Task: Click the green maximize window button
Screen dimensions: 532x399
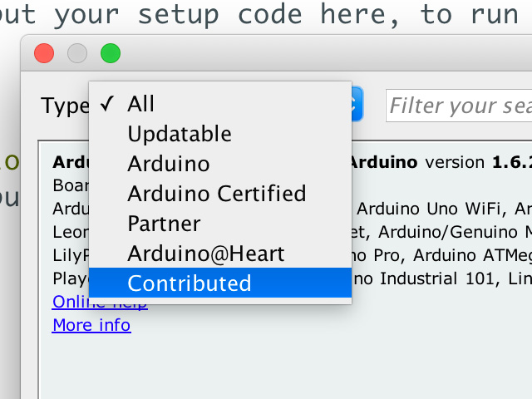Action: tap(111, 54)
